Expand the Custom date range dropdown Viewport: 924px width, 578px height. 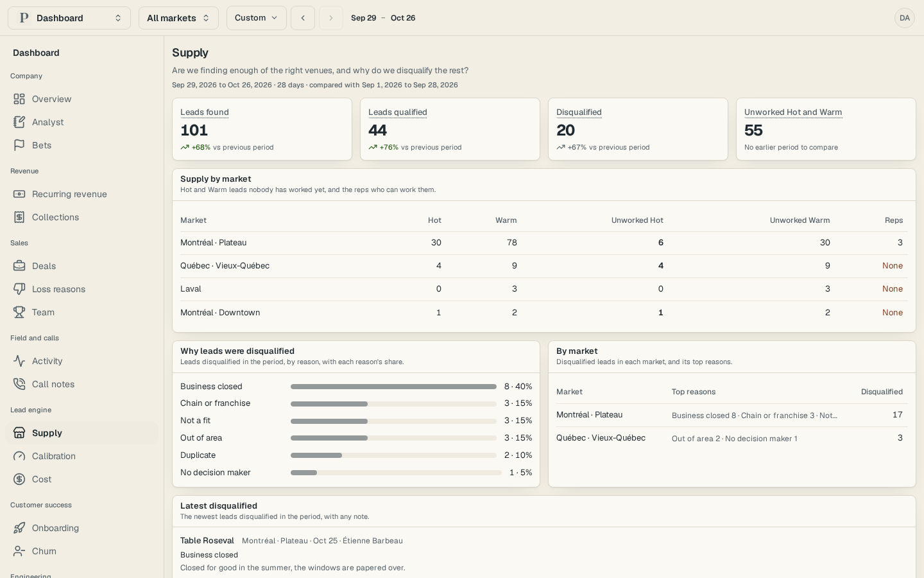click(257, 18)
